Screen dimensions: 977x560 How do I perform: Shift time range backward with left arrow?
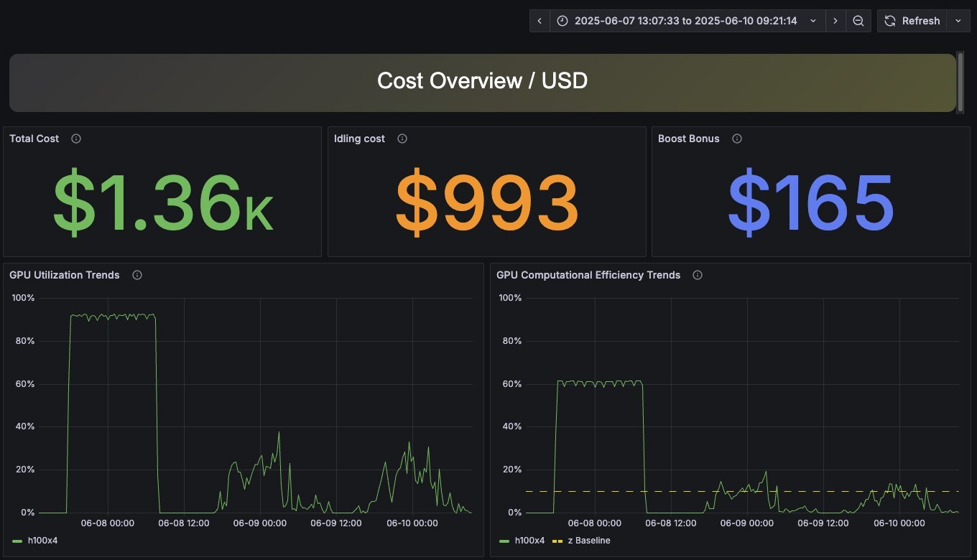point(540,21)
